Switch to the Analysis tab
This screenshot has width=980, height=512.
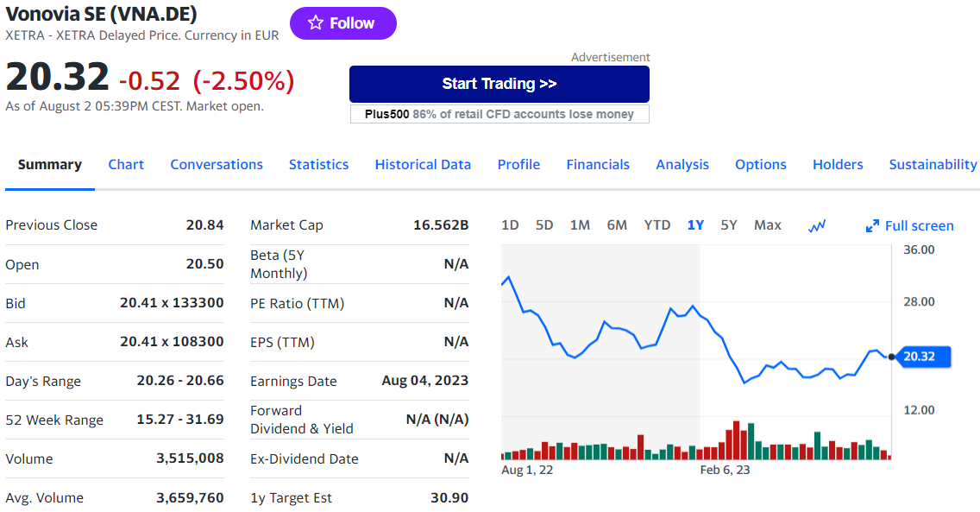[x=682, y=164]
